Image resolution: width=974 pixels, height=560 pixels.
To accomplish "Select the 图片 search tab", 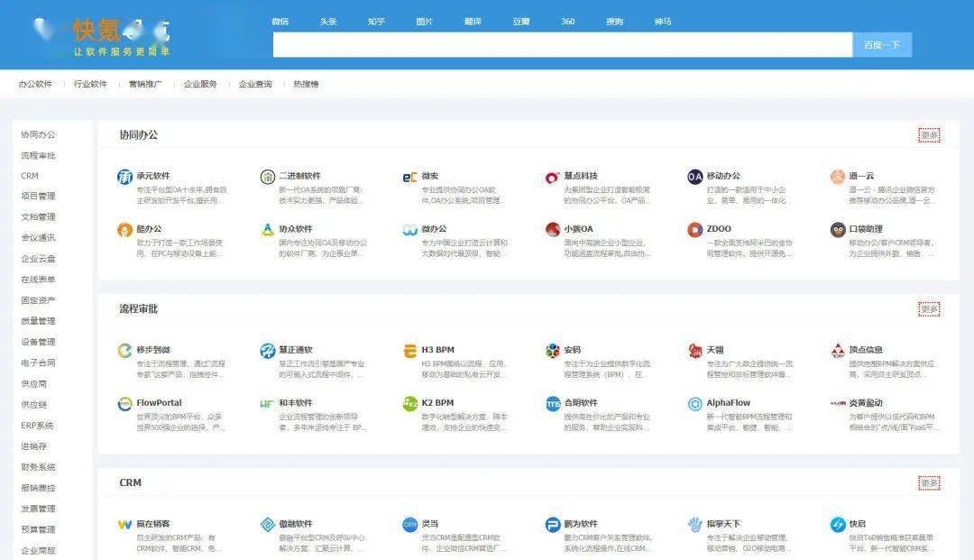I will (x=424, y=22).
